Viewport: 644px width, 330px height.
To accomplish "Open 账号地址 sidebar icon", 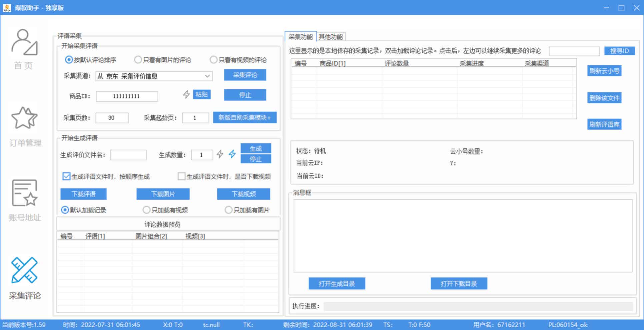I will pos(24,193).
